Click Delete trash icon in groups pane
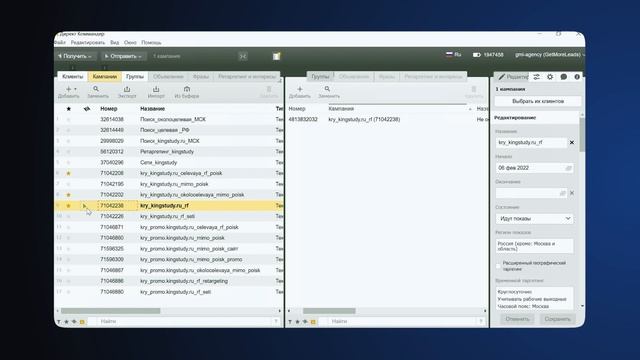The height and width of the screenshot is (360, 640). [474, 89]
